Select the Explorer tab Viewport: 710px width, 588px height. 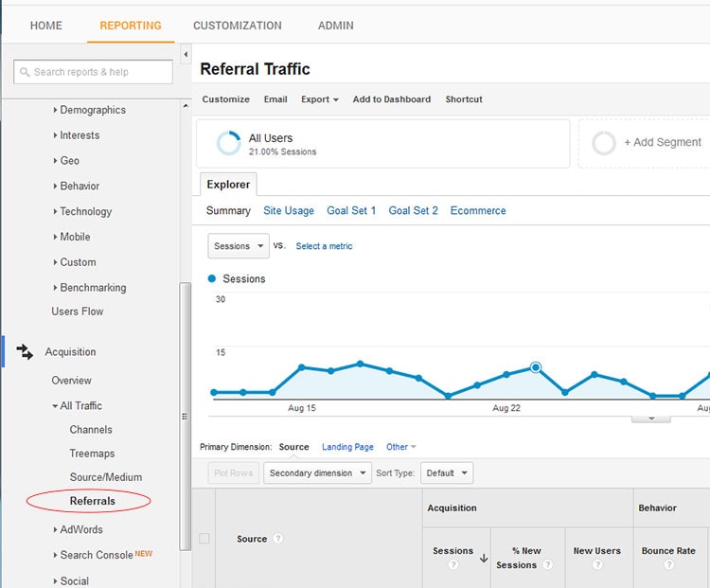tap(228, 185)
